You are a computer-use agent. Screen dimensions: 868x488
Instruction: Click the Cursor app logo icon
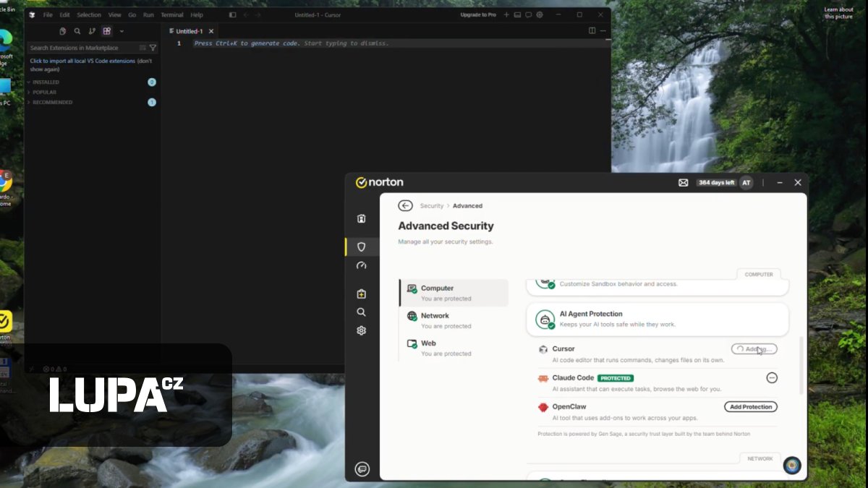(32, 14)
